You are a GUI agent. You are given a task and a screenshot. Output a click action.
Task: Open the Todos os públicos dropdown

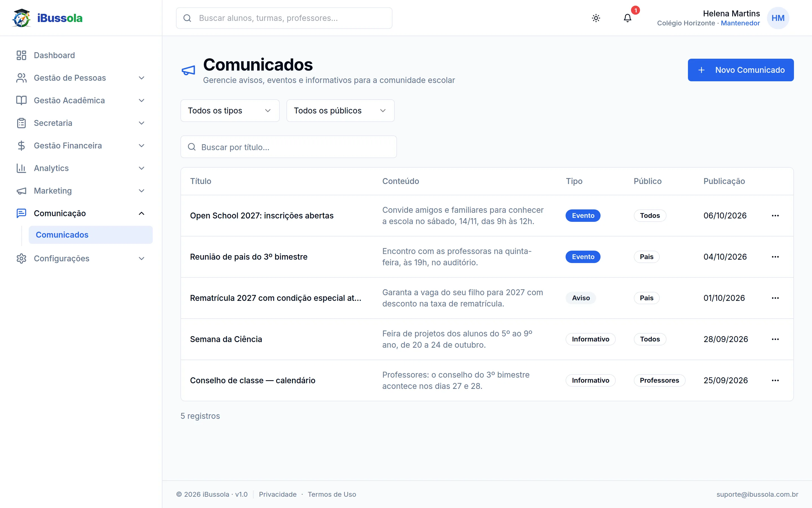[340, 111]
